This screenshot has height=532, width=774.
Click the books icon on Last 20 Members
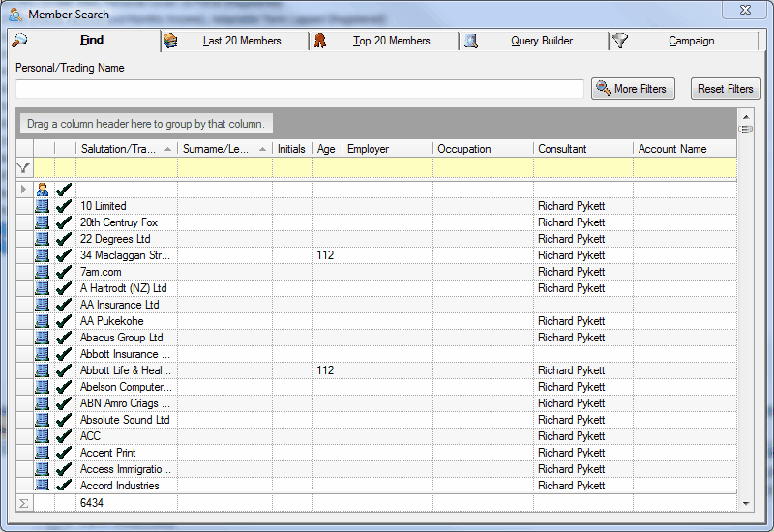(170, 41)
